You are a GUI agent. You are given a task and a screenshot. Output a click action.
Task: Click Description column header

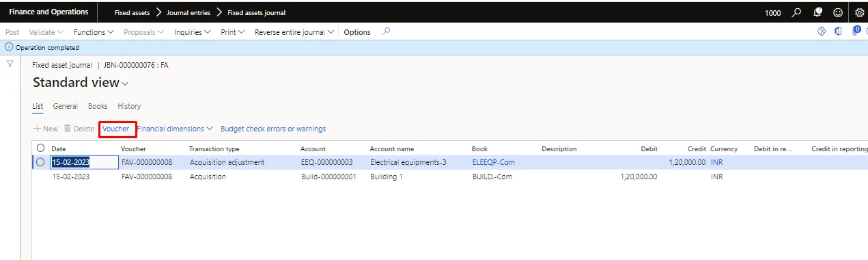[559, 148]
